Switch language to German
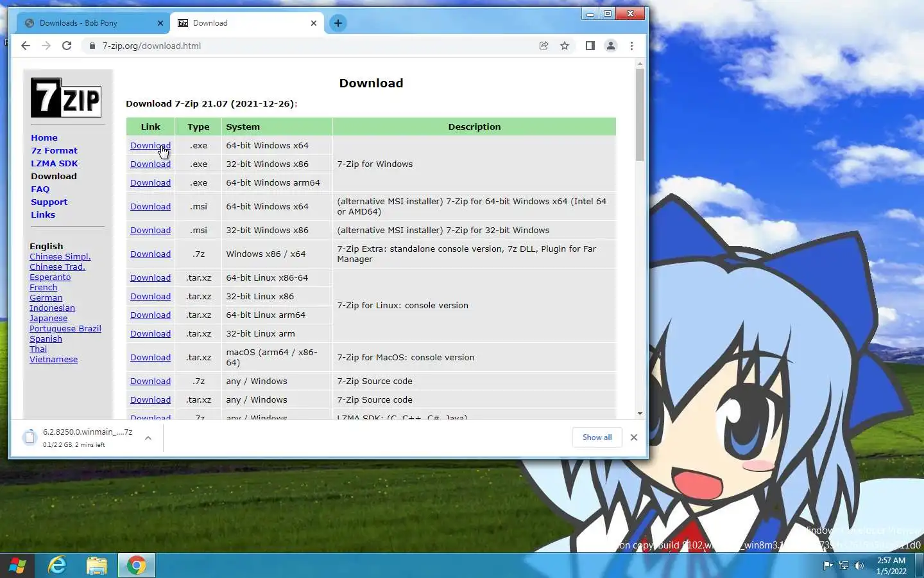 (x=46, y=297)
